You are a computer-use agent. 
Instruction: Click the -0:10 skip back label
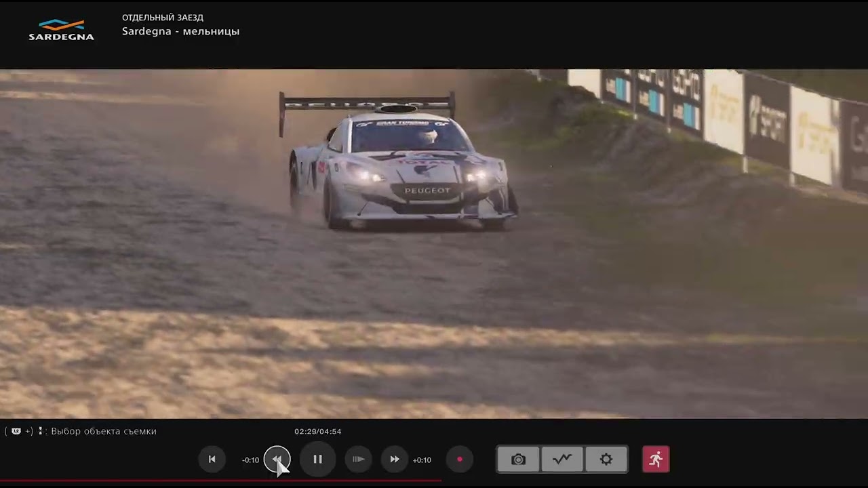click(250, 460)
